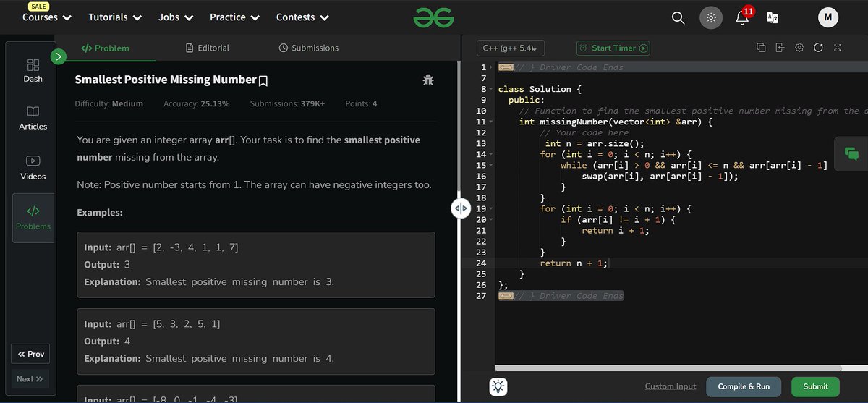Click the copy code icon
The width and height of the screenshot is (868, 403).
point(761,48)
